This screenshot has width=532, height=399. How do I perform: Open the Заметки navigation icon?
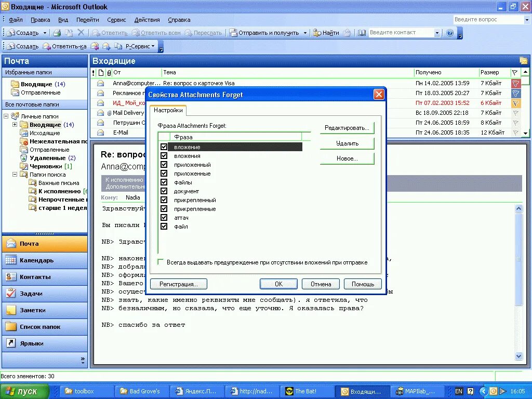tap(11, 310)
